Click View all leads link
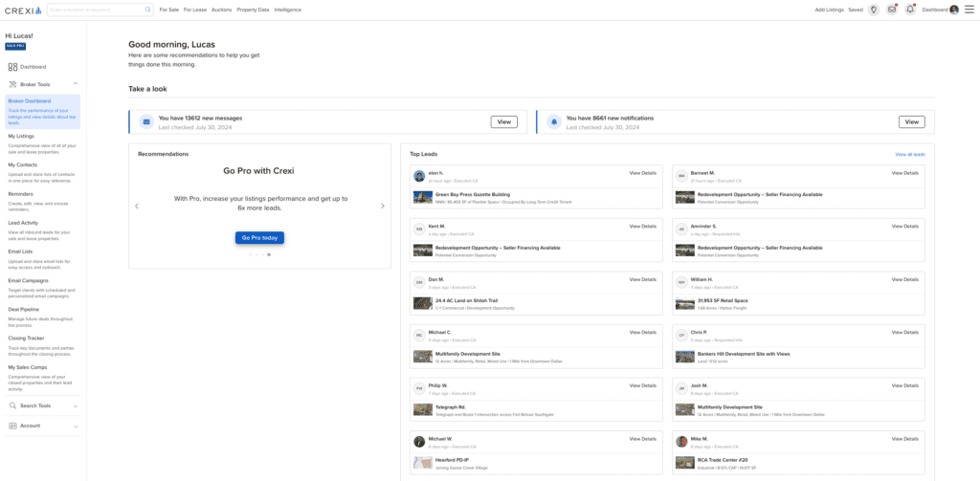The image size is (980, 481). (910, 154)
